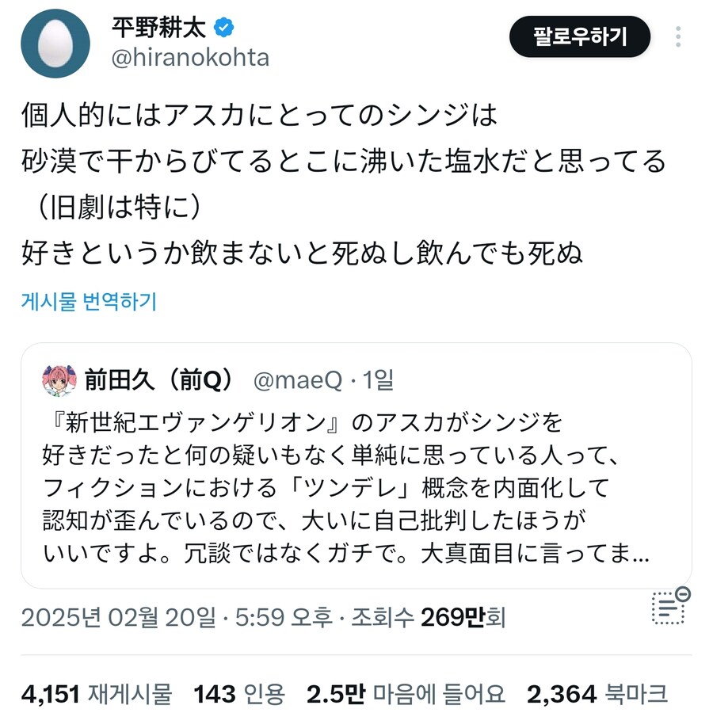Click 前田久's avatar in the quoted tweet
This screenshot has height=728, width=713.
(x=58, y=382)
